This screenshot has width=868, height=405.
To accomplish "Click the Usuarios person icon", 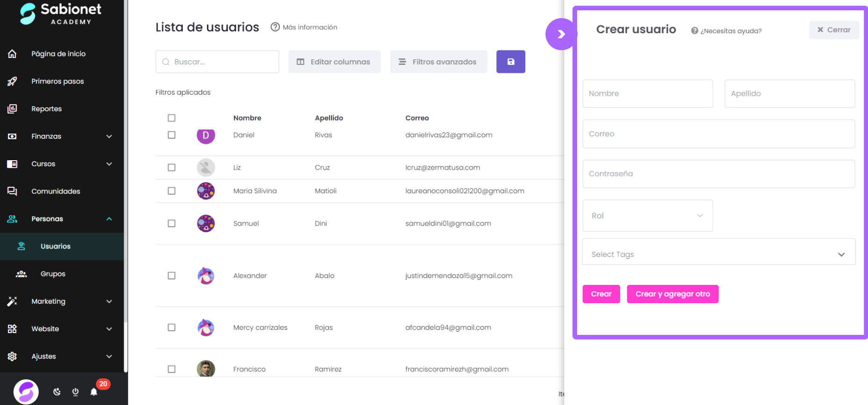I will click(x=21, y=246).
